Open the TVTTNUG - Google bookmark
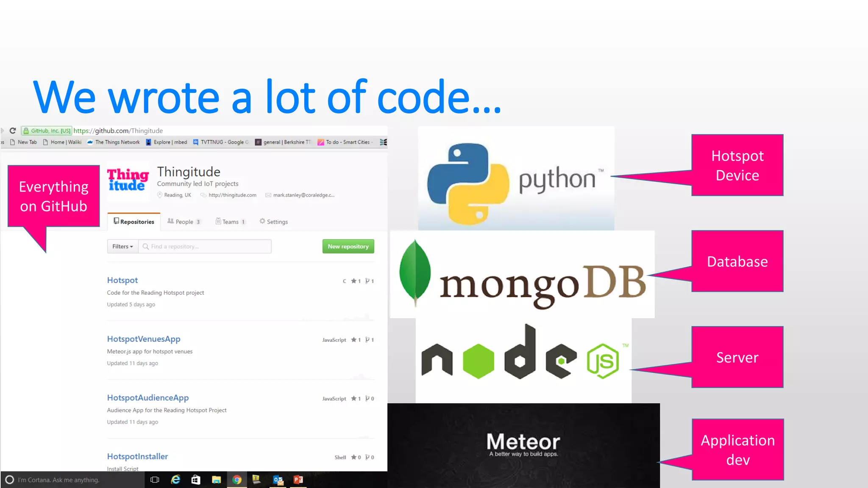Image resolution: width=868 pixels, height=488 pixels. coord(221,142)
